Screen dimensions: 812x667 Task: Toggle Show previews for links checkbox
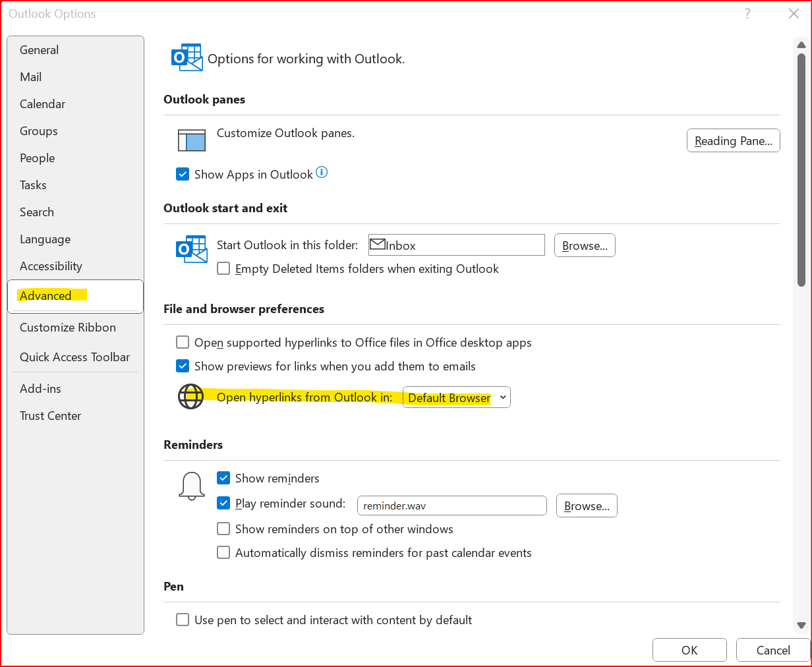tap(183, 366)
